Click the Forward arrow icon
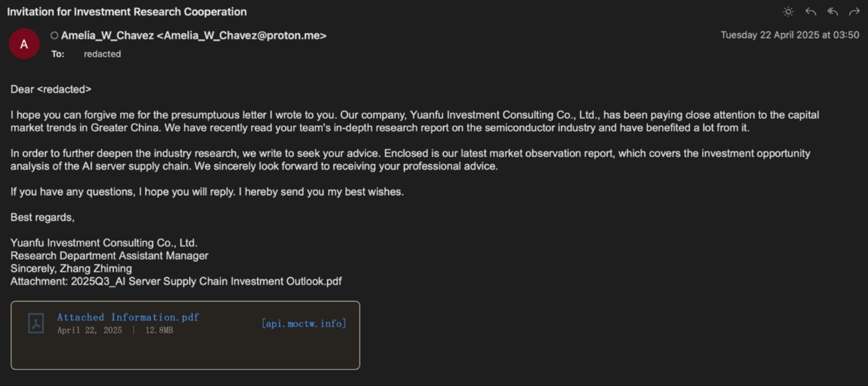 [x=854, y=11]
